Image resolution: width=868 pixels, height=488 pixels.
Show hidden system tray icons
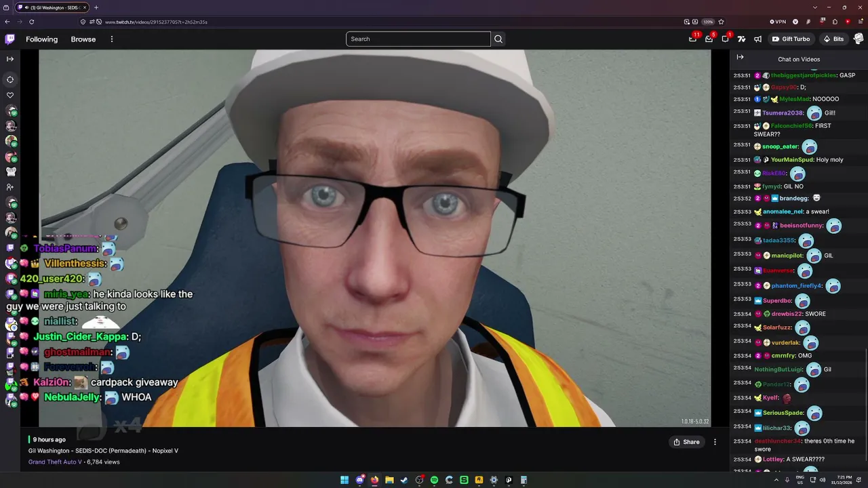coord(776,480)
